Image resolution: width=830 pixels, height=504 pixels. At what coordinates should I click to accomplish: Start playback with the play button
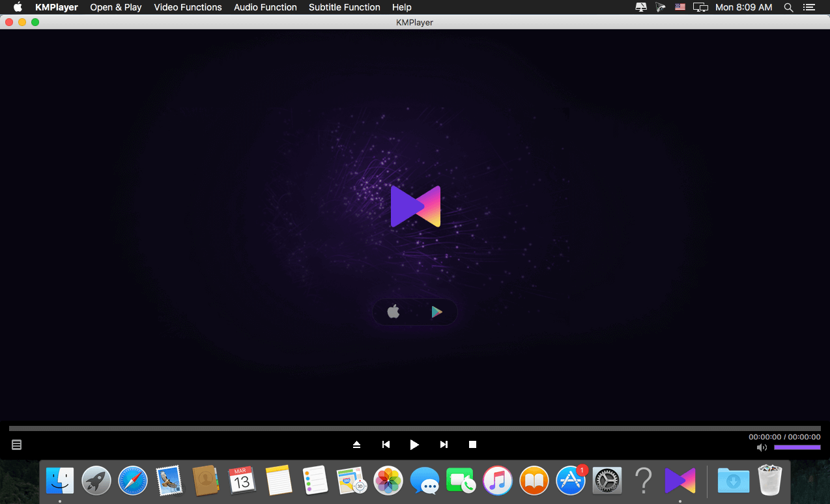pyautogui.click(x=414, y=445)
